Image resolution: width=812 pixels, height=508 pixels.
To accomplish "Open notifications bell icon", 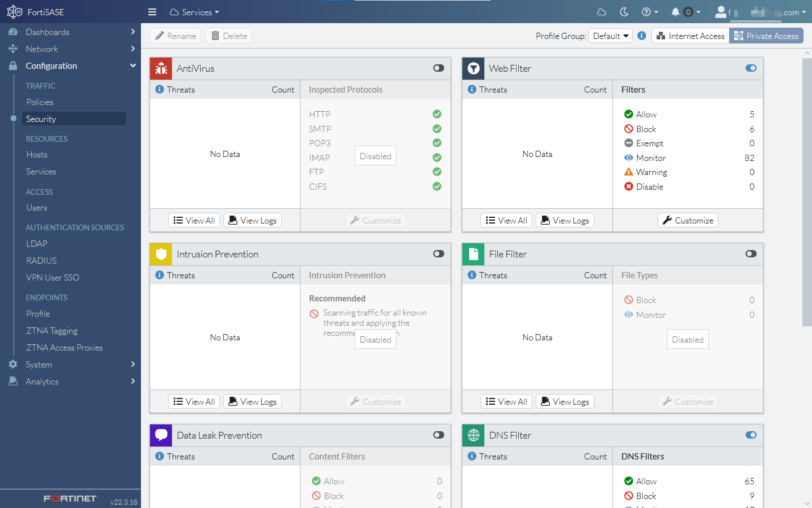I will 676,12.
